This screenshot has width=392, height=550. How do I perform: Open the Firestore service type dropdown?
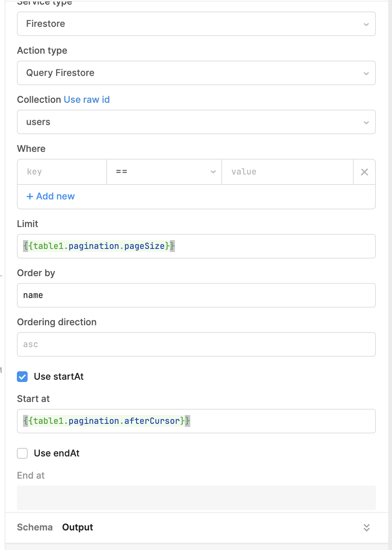pos(196,24)
